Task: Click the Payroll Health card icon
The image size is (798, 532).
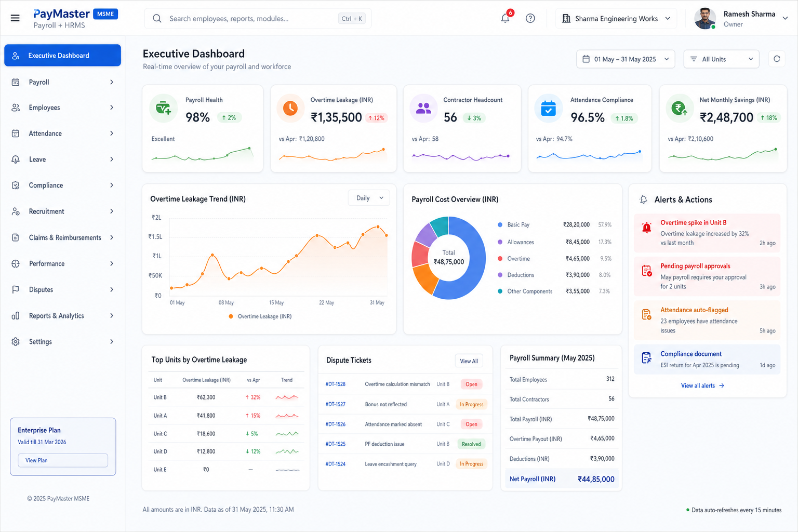Action: click(x=164, y=108)
